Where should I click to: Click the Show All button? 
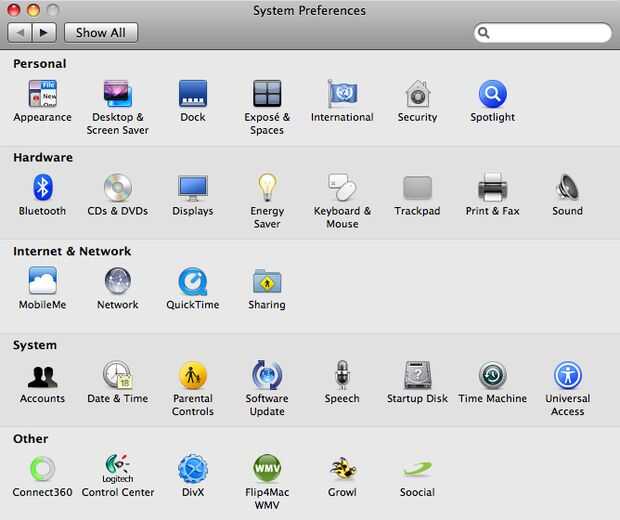tap(101, 32)
